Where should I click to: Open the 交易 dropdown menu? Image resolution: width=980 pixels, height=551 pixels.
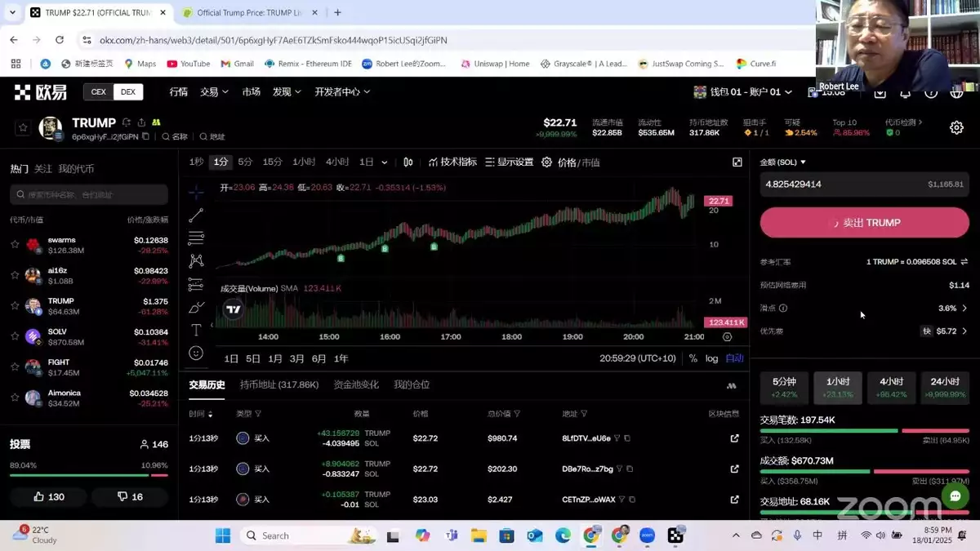214,92
